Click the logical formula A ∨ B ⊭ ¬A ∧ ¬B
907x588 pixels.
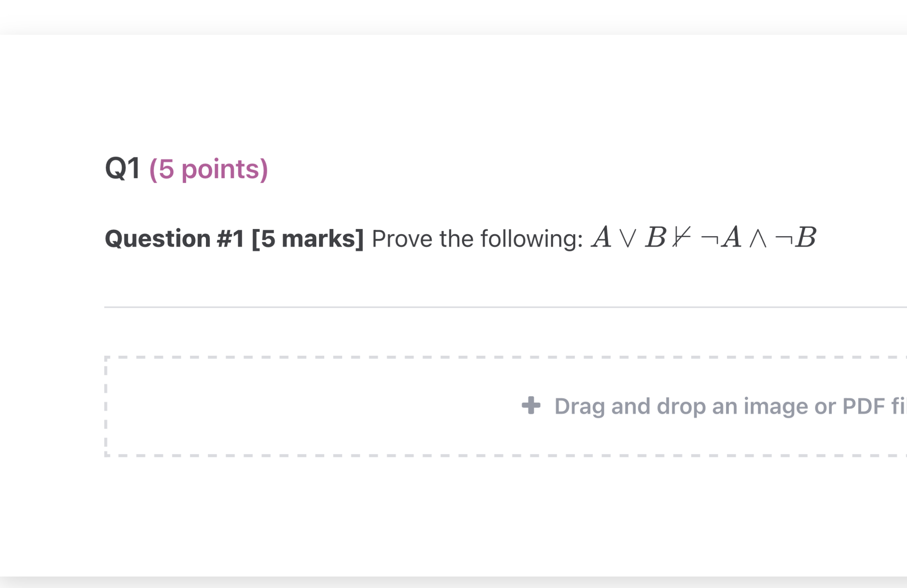coord(703,238)
